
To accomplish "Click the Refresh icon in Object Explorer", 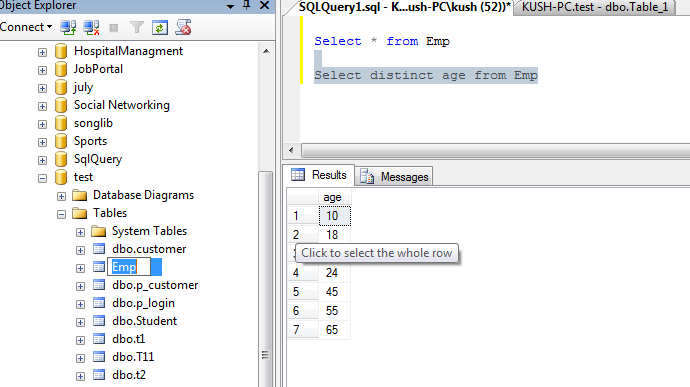I will pos(160,28).
